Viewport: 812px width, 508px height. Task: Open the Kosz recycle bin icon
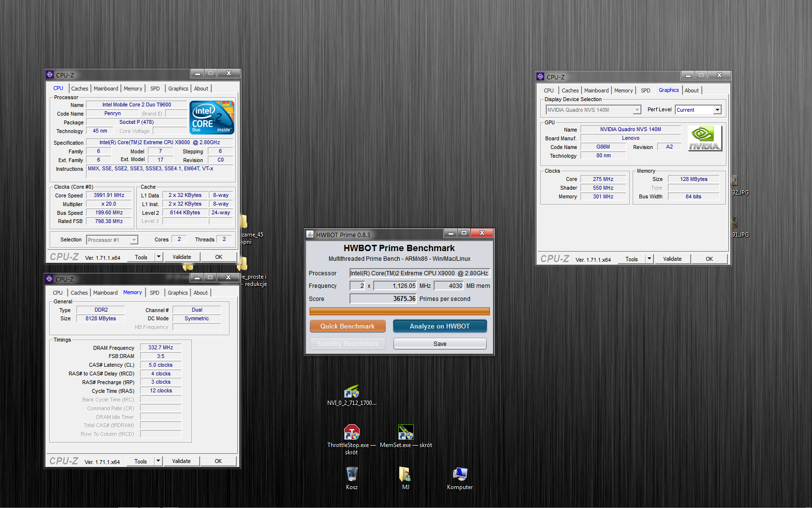tap(352, 474)
